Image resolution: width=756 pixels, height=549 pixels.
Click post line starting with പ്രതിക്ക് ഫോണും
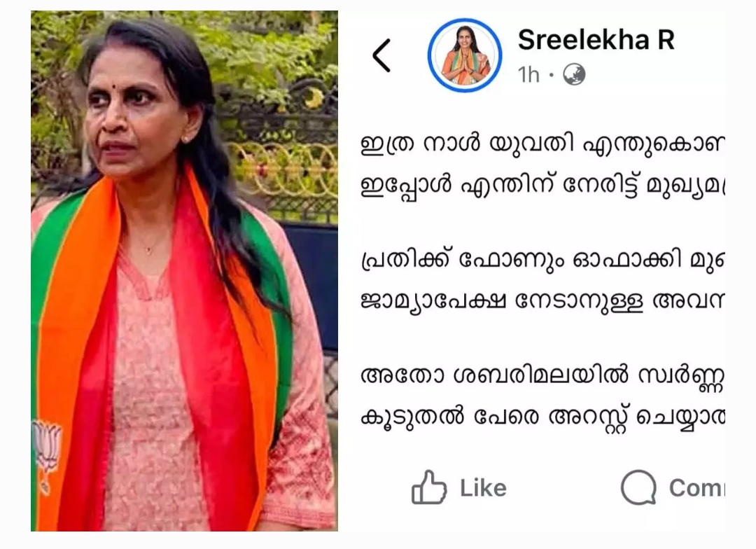(542, 260)
